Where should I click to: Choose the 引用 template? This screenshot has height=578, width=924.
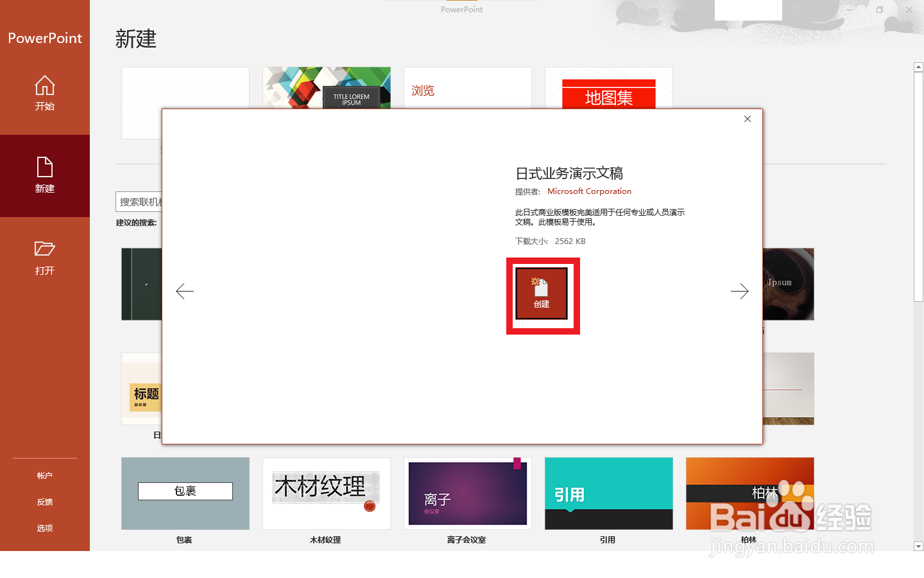(x=609, y=493)
